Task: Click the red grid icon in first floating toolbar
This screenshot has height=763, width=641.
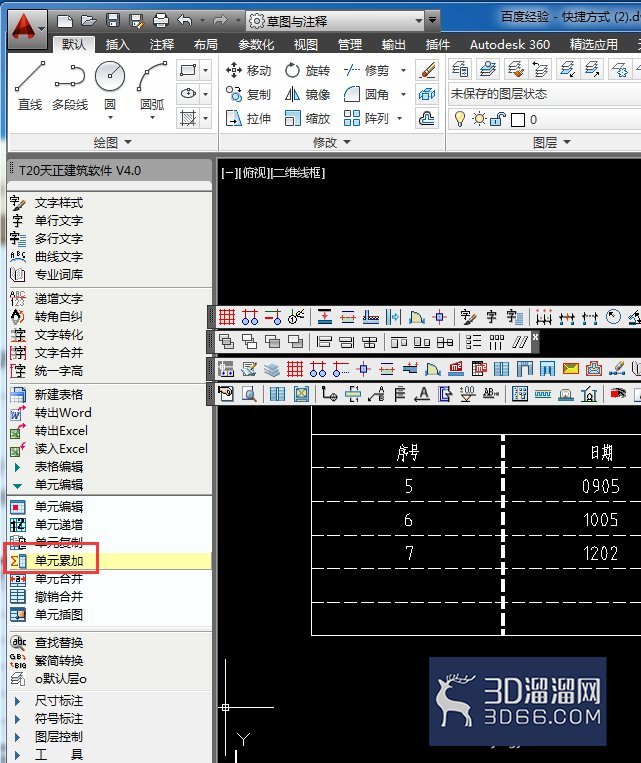Action: [x=227, y=317]
